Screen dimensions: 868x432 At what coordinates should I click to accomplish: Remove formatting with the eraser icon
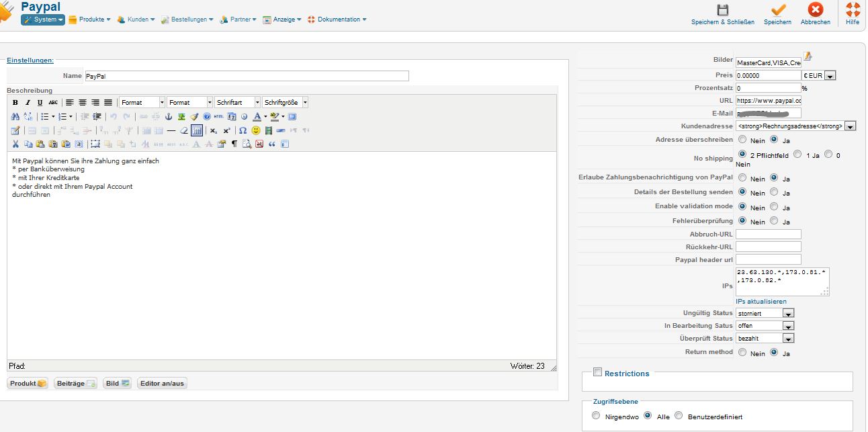pos(184,131)
